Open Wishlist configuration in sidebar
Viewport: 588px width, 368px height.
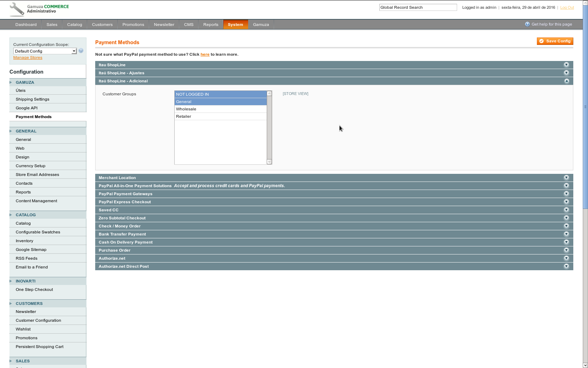pyautogui.click(x=23, y=329)
